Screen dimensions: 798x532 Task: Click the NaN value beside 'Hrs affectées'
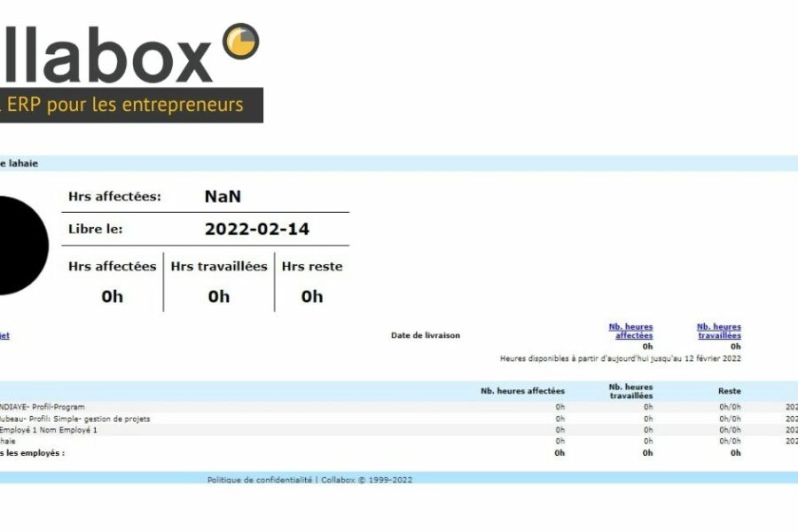[223, 197]
